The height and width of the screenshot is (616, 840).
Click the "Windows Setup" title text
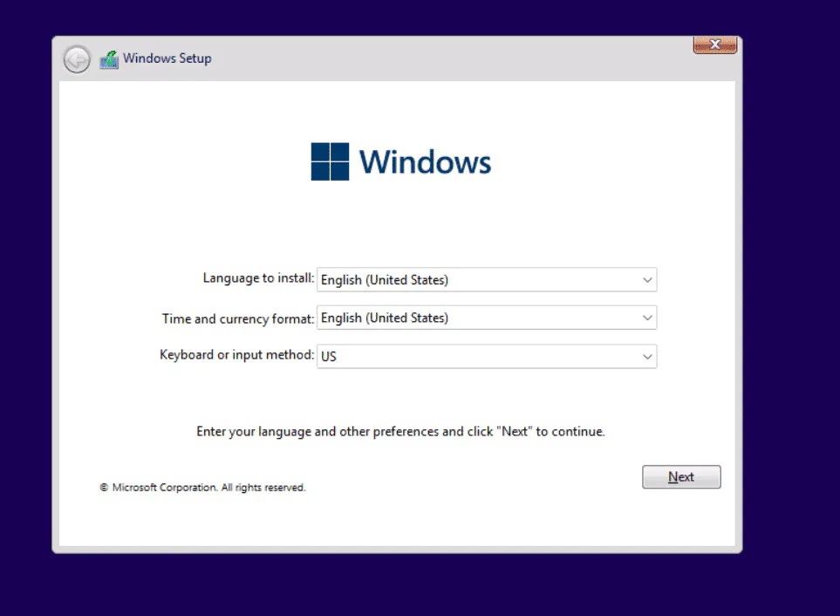coord(167,58)
